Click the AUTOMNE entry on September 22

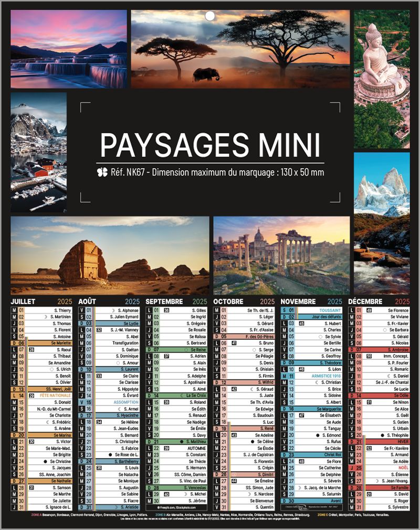[197, 448]
